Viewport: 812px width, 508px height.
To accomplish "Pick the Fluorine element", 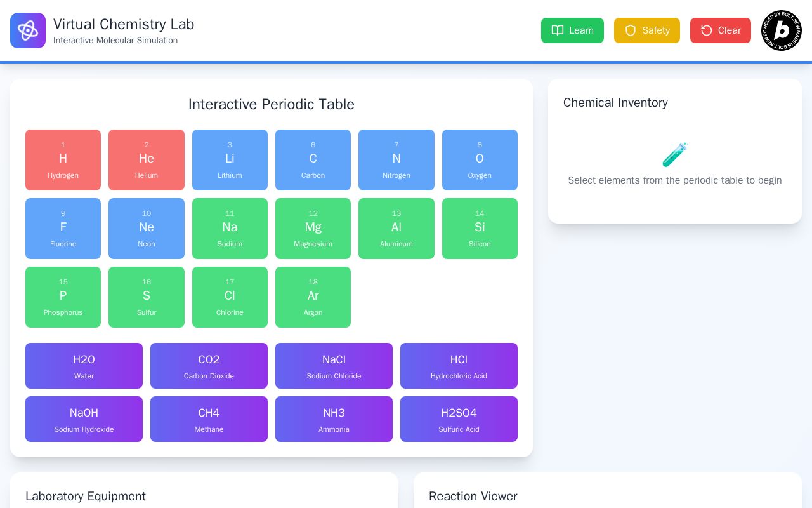I will tap(63, 229).
